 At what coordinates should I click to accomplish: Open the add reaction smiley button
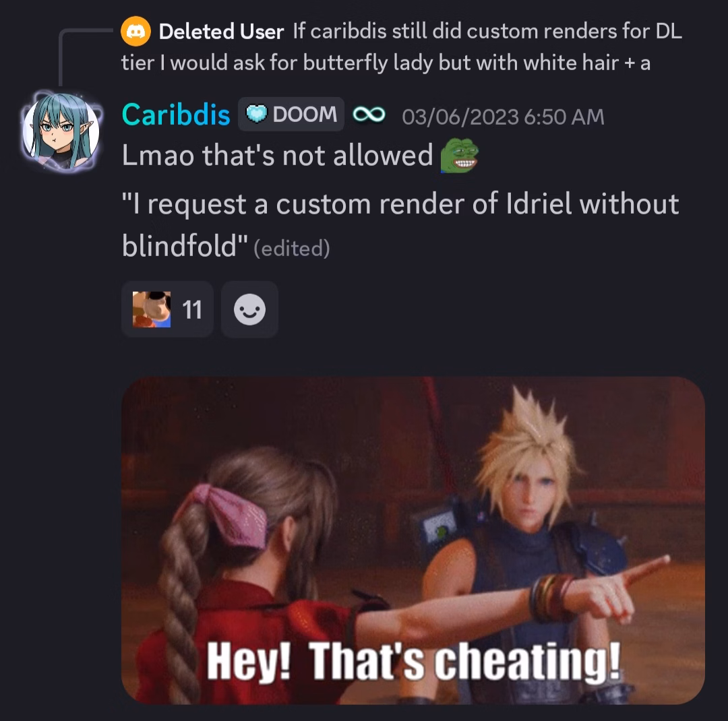pos(250,309)
